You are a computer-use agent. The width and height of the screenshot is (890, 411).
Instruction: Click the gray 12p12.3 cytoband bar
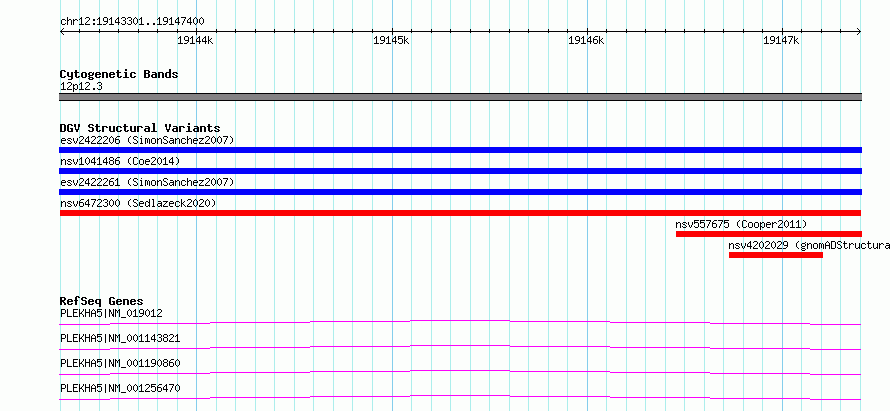460,97
